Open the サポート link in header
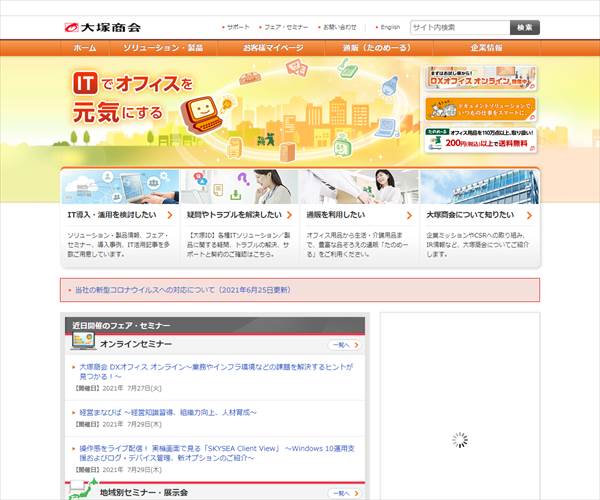Image resolution: width=600 pixels, height=500 pixels. [238, 27]
